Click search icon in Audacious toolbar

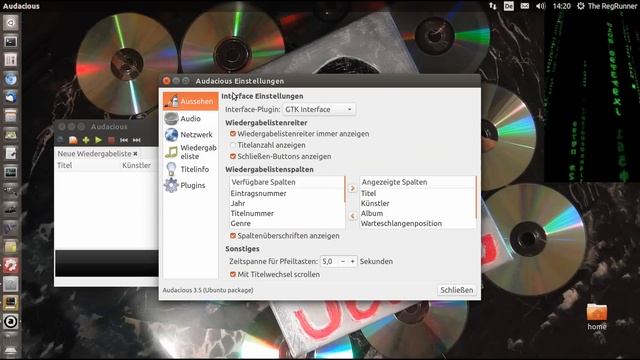click(61, 140)
